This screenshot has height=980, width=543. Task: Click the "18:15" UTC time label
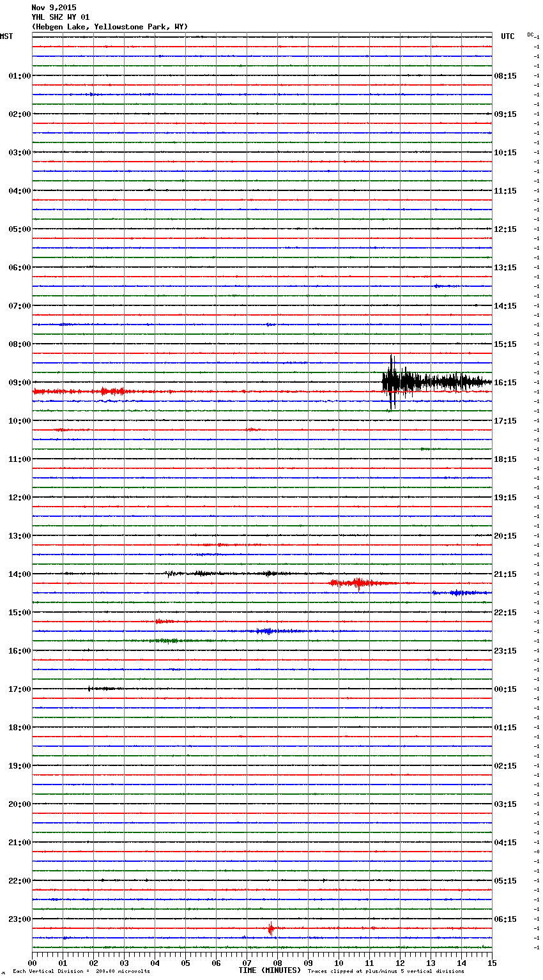click(505, 459)
